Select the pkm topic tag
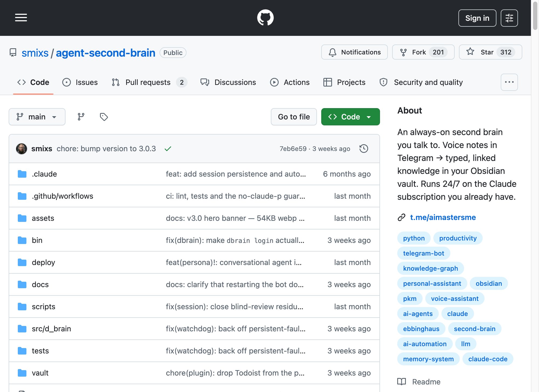Screen dimensions: 539x392 [x=410, y=298]
